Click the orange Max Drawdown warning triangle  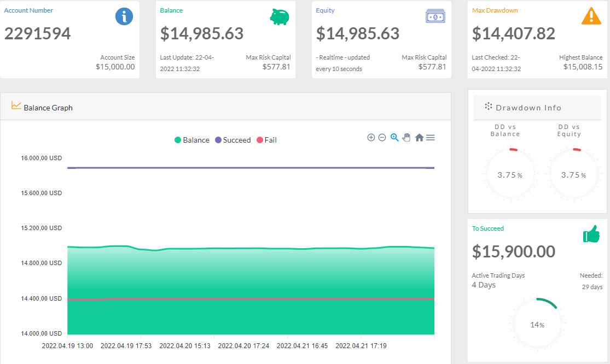tap(591, 16)
